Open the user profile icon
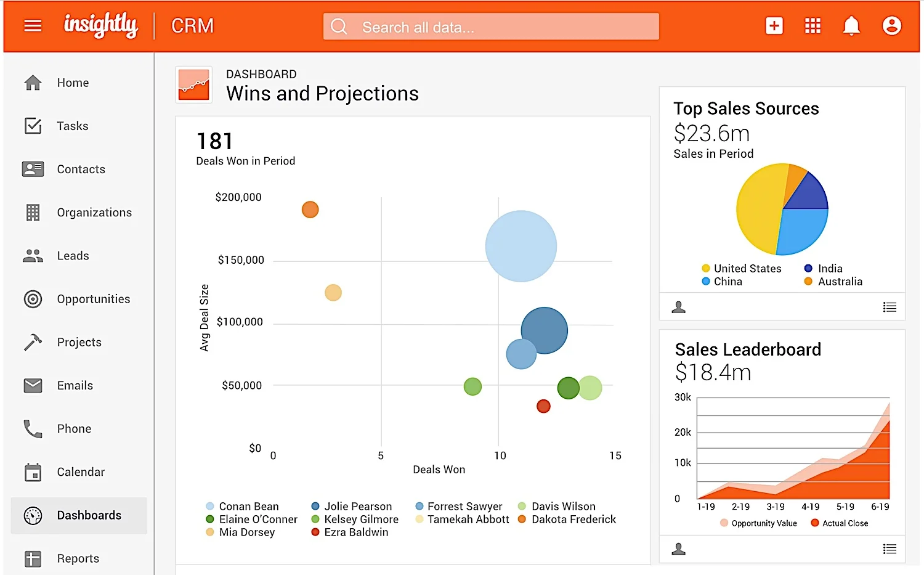 891,26
